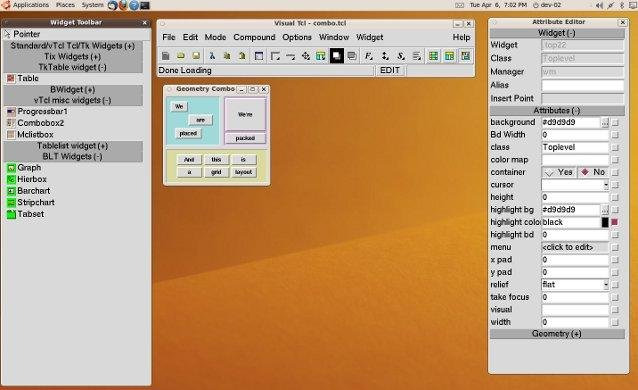The width and height of the screenshot is (638, 390).
Task: Open the Mode menu
Action: [215, 37]
